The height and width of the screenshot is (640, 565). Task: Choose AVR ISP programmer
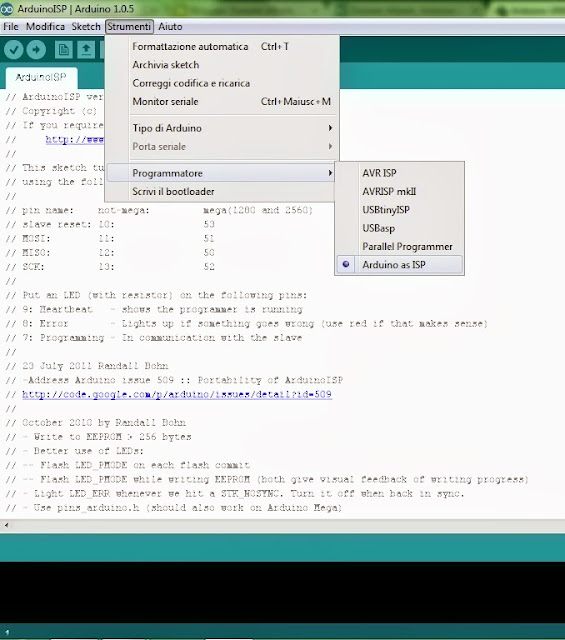click(x=400, y=173)
